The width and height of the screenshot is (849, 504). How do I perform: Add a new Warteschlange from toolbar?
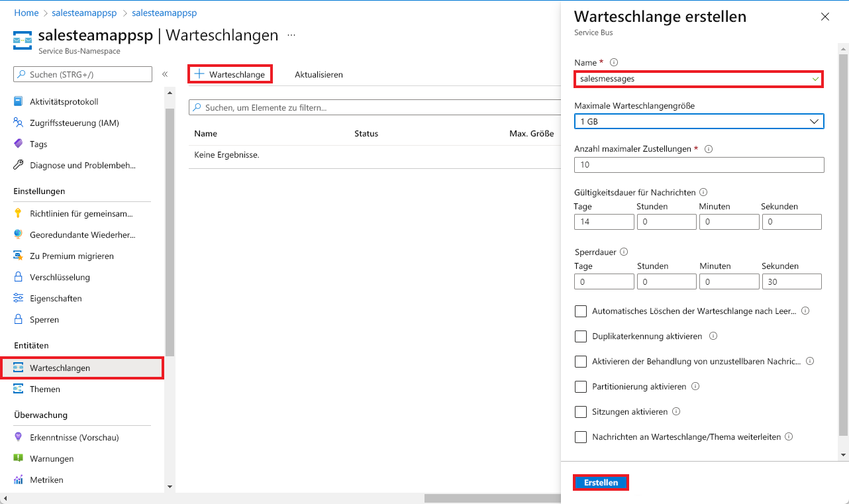tap(230, 74)
